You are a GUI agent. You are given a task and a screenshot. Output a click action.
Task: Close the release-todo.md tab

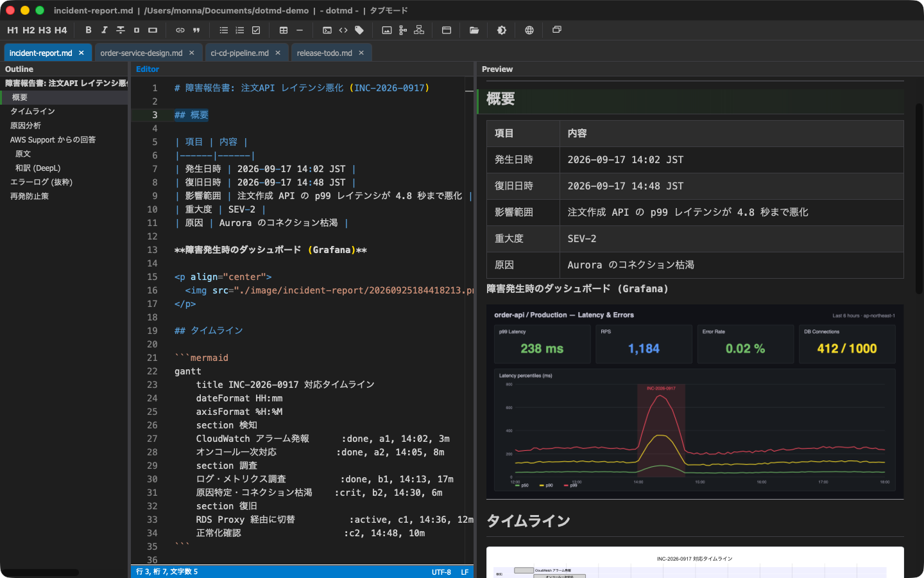[361, 53]
